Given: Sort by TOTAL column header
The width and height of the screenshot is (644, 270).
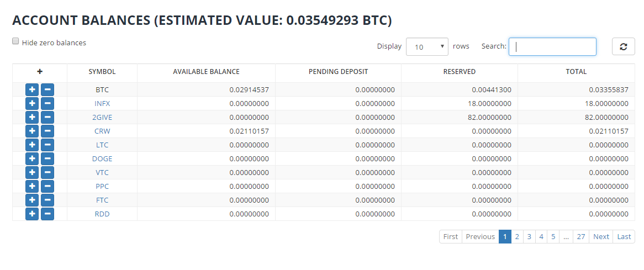Looking at the screenshot, I should point(576,72).
